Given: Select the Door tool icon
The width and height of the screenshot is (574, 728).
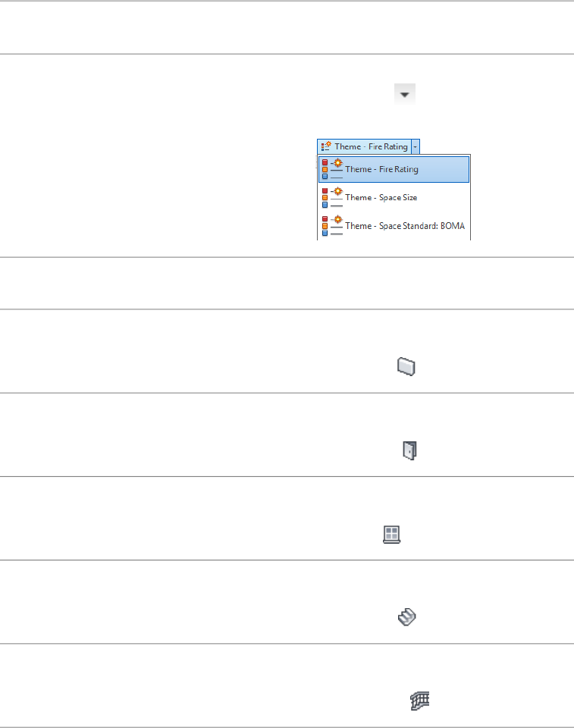Looking at the screenshot, I should 409,451.
